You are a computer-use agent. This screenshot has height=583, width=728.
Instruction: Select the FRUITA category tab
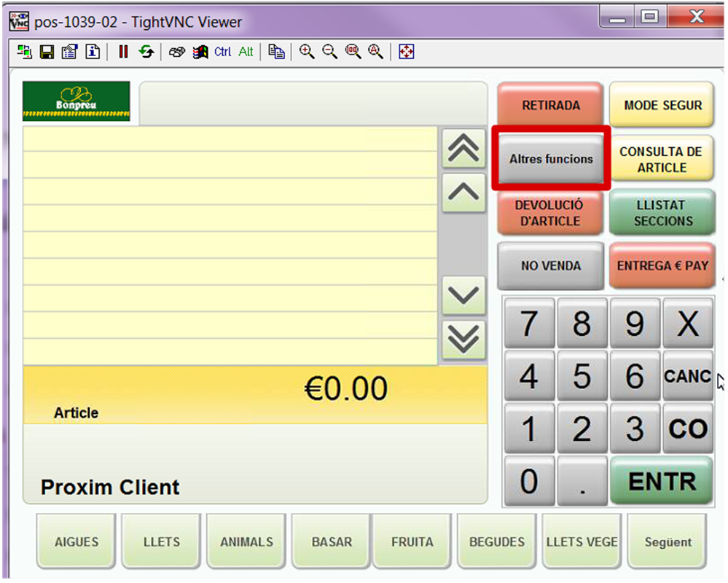click(412, 541)
